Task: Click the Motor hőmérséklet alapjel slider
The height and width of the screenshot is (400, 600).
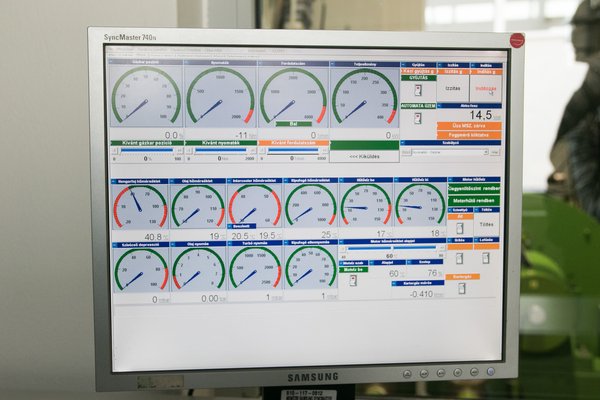Action: click(x=390, y=248)
